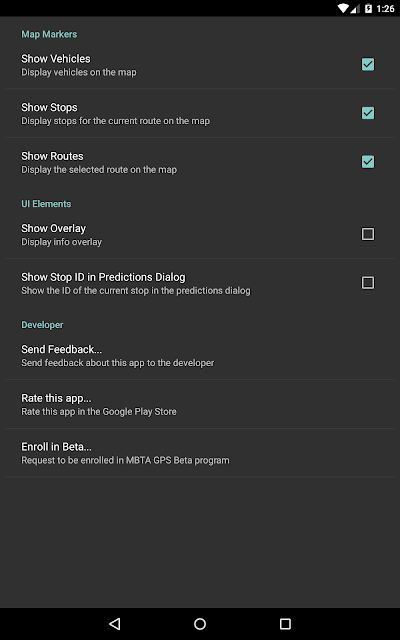The height and width of the screenshot is (640, 400).
Task: Select Rate this app... entry
Action: pos(200,404)
